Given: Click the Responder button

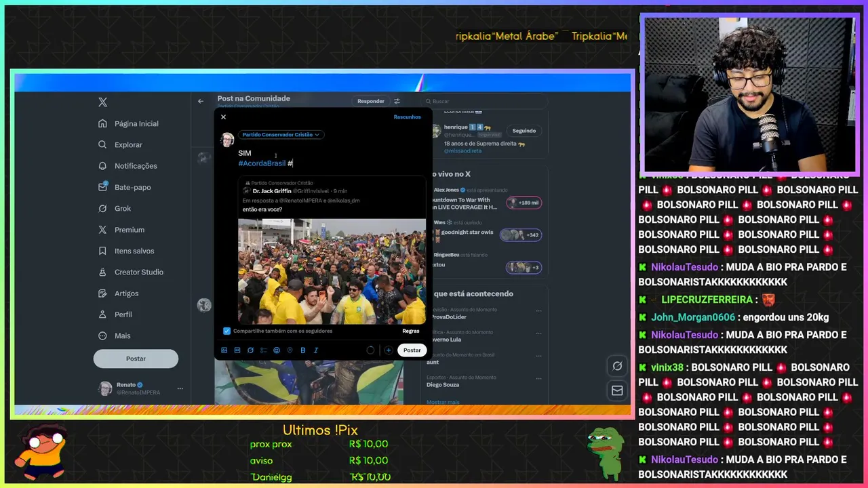Looking at the screenshot, I should point(371,101).
